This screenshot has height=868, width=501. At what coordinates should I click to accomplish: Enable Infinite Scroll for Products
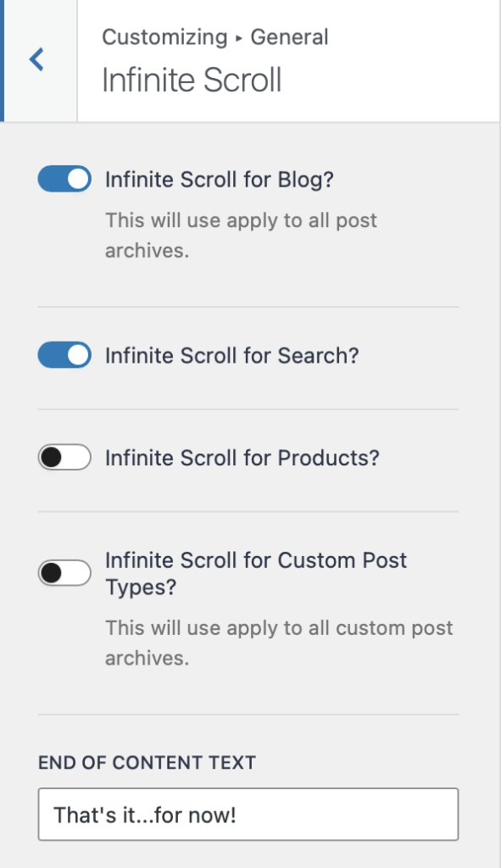(x=64, y=457)
